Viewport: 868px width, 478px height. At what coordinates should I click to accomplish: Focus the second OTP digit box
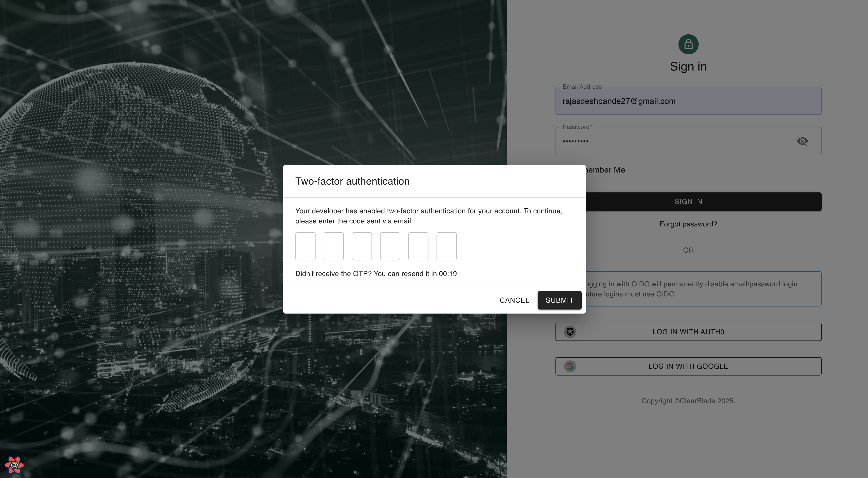tap(334, 246)
